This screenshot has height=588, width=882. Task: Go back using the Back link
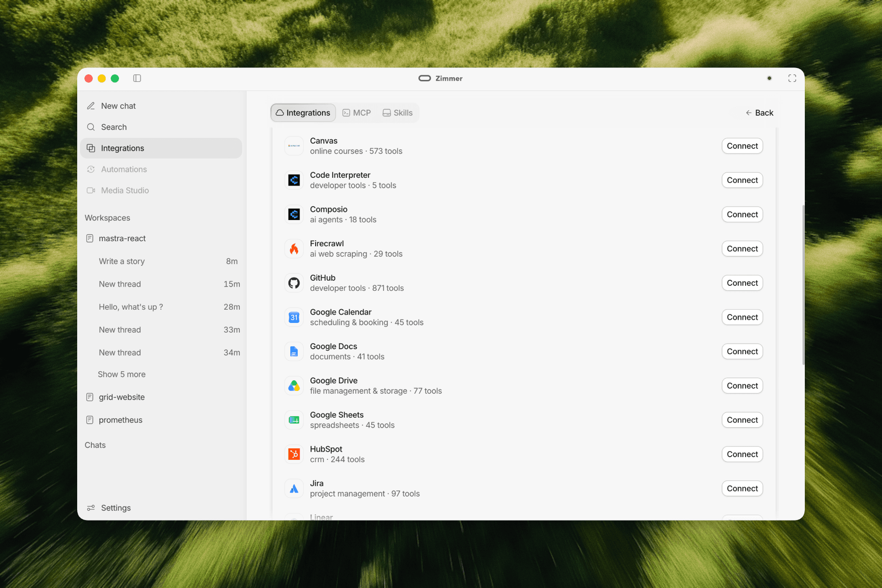point(759,113)
